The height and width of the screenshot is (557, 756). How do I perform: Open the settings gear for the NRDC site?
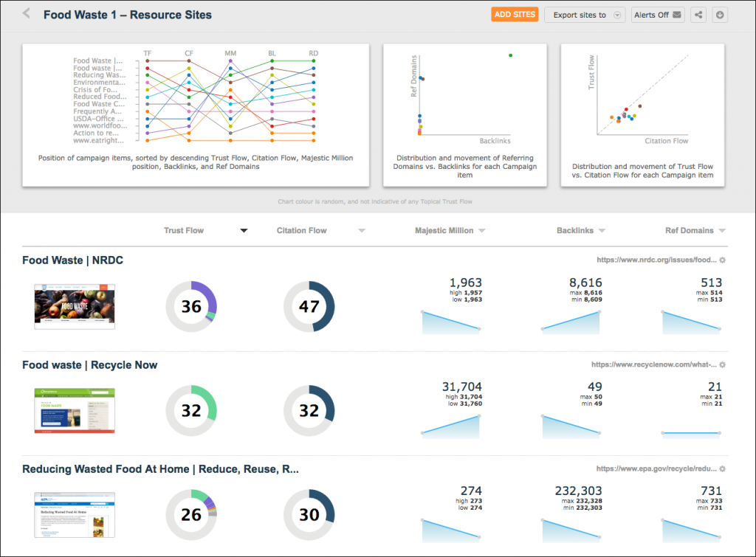click(722, 260)
